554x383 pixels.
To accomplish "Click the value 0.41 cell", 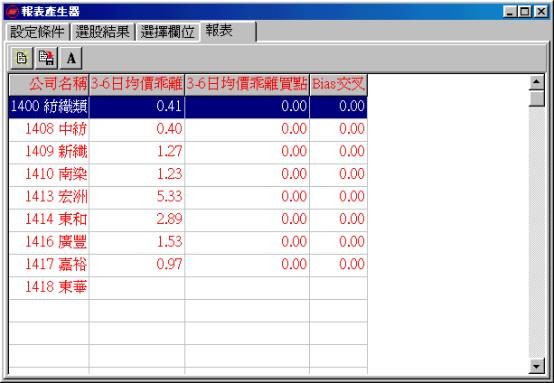I will [137, 107].
